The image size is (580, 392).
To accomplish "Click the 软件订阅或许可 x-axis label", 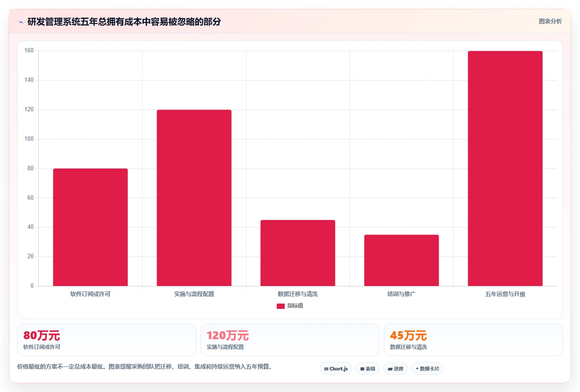I will 90,294.
